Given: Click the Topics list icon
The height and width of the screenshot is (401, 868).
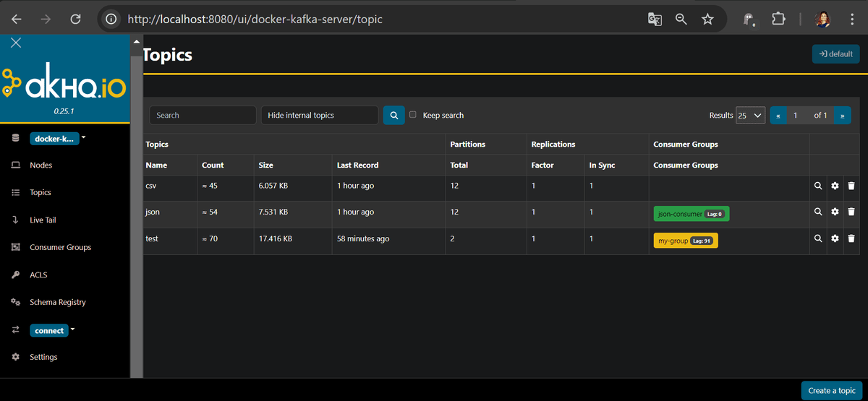Looking at the screenshot, I should click(16, 193).
